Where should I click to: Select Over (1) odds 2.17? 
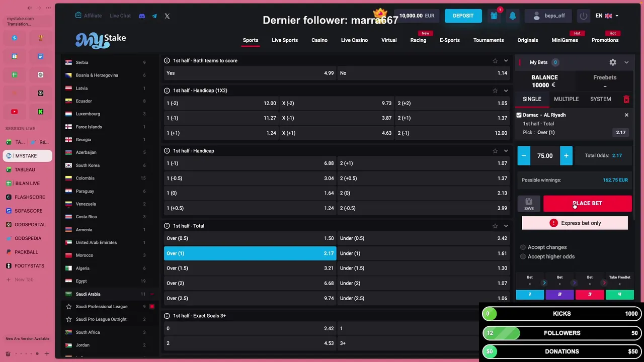click(250, 253)
